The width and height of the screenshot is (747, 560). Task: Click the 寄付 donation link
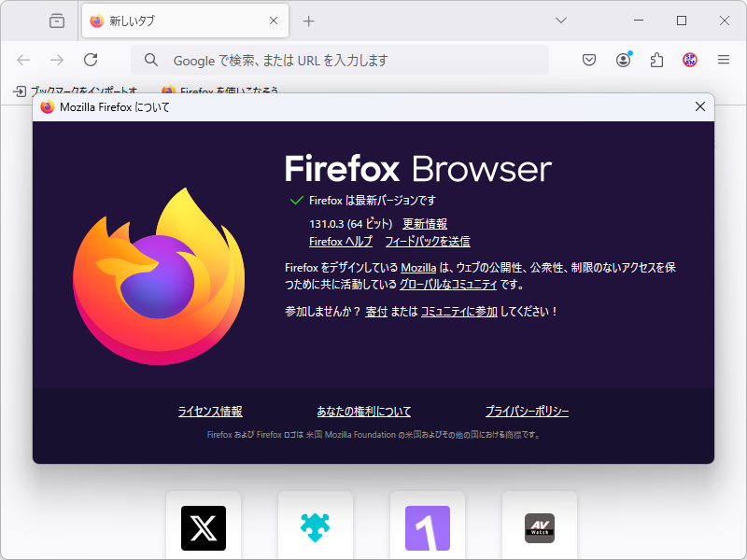[x=376, y=311]
